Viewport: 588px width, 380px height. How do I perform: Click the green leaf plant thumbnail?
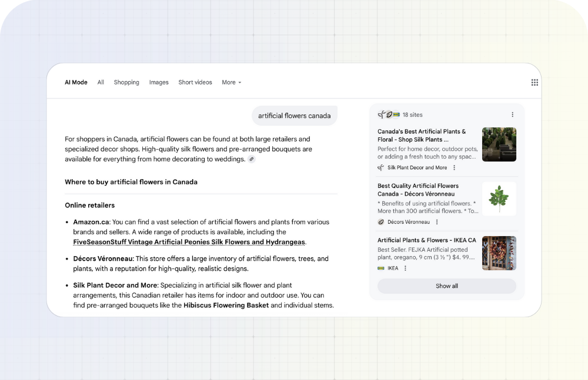[499, 199]
